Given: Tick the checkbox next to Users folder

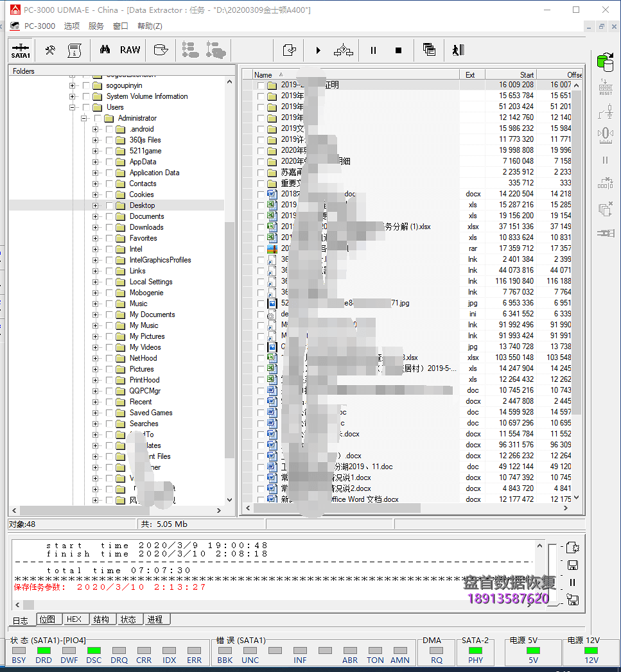Looking at the screenshot, I should point(86,108).
